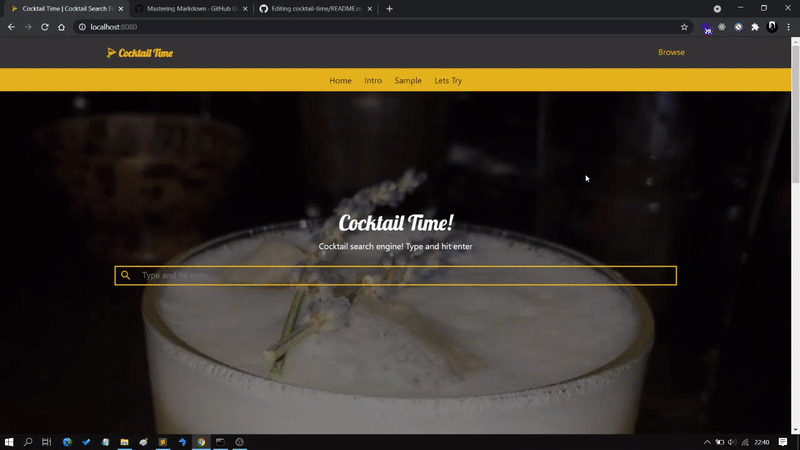Screen dimensions: 800x450
Task: Open the 22:40 clock flyout
Action: 762,442
